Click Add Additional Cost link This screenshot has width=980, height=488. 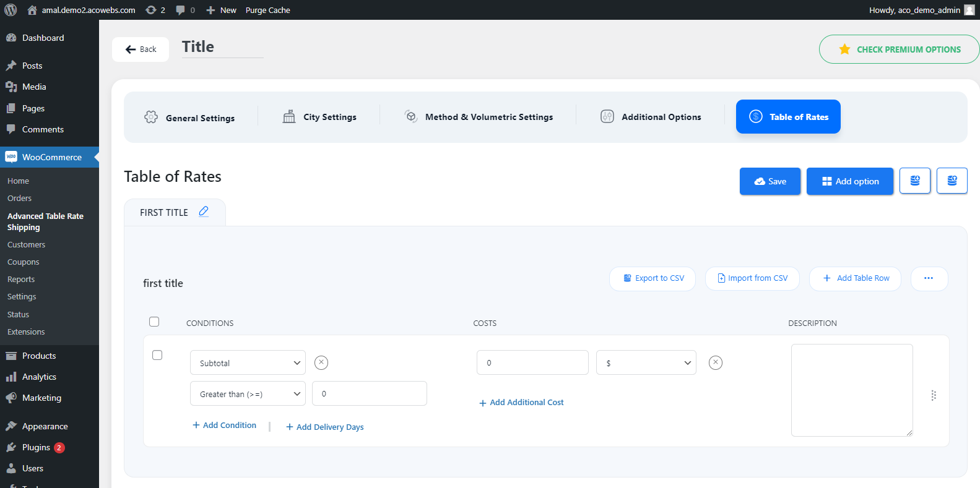(521, 403)
